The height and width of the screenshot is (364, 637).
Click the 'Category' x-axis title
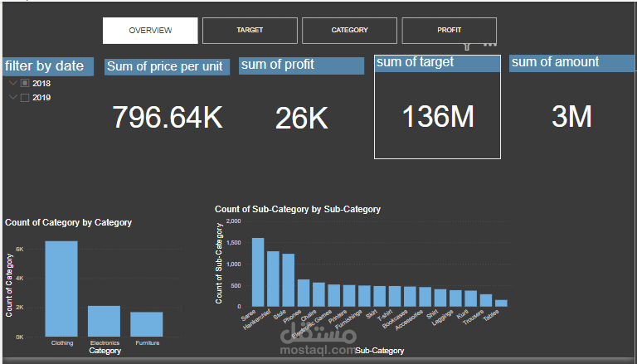105,351
